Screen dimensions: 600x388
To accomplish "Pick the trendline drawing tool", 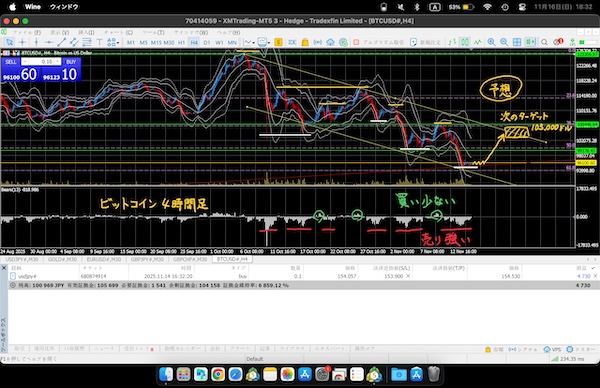I will tap(61, 42).
